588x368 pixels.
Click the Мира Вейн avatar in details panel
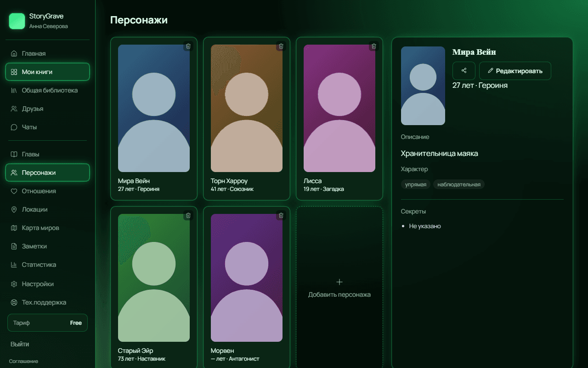[x=423, y=86]
